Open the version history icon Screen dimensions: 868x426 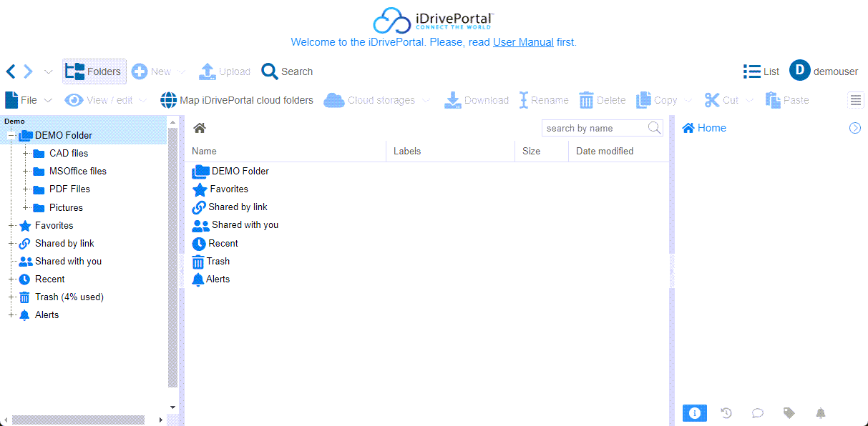coord(726,413)
